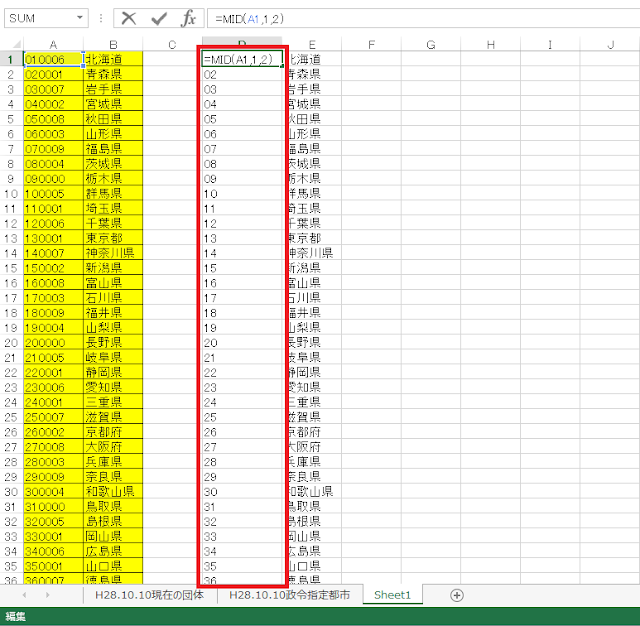Click cell containing 北海道 in column B
The image size is (640, 626).
click(112, 60)
